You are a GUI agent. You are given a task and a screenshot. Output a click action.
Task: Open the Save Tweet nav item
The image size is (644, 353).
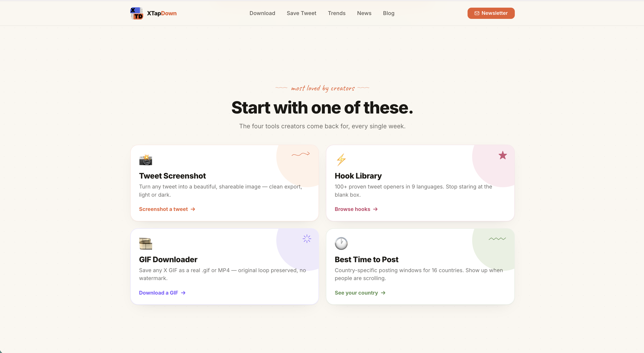[301, 13]
